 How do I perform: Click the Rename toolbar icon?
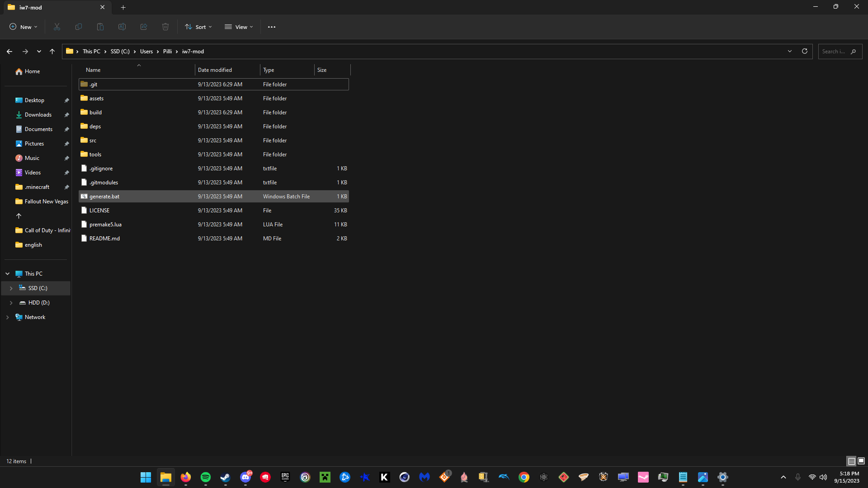(x=122, y=27)
